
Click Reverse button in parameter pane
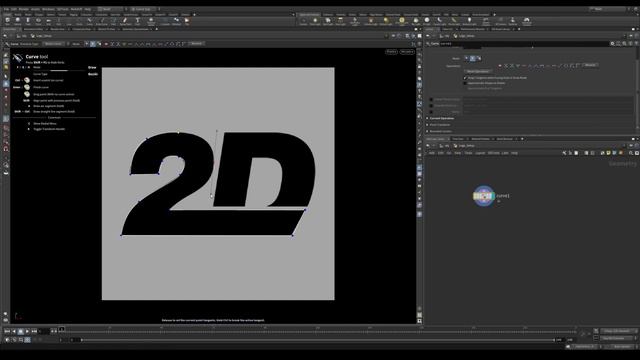590,65
